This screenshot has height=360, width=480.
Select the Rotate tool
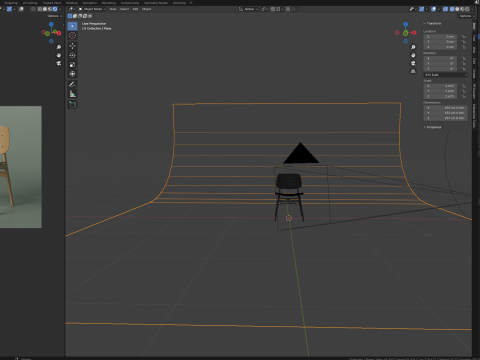click(72, 55)
